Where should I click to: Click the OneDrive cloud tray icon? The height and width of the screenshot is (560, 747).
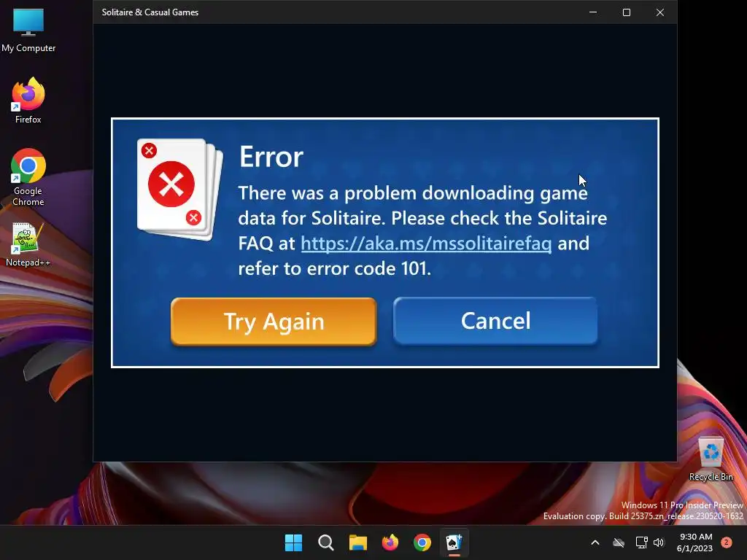619,542
